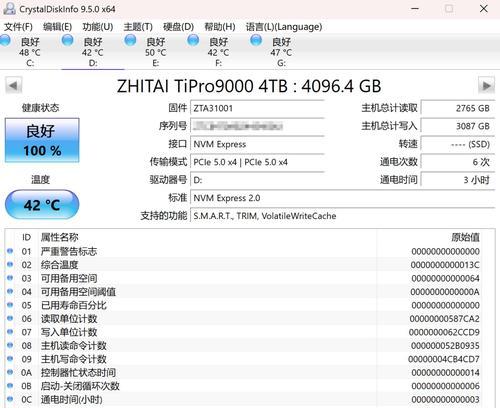This screenshot has width=500, height=408.
Task: Select attribute row 0B 启动-关闭循环次数
Action: 243,386
